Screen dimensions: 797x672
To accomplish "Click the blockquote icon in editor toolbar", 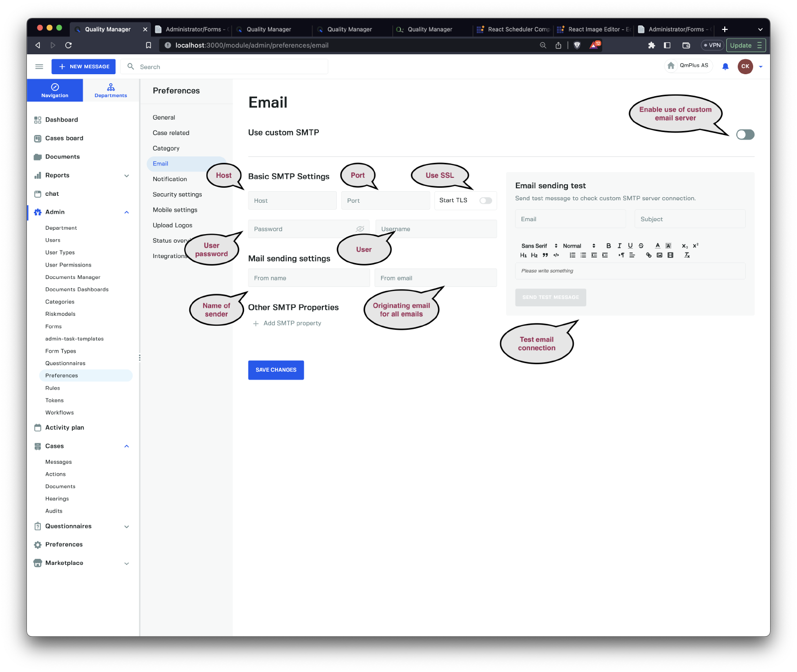I will click(545, 255).
